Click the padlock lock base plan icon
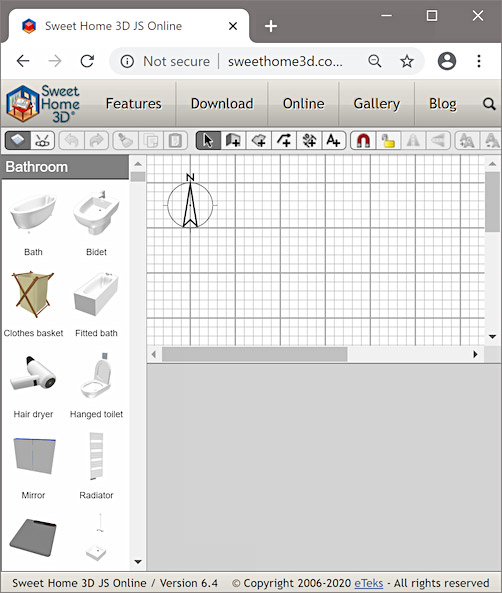 (388, 141)
